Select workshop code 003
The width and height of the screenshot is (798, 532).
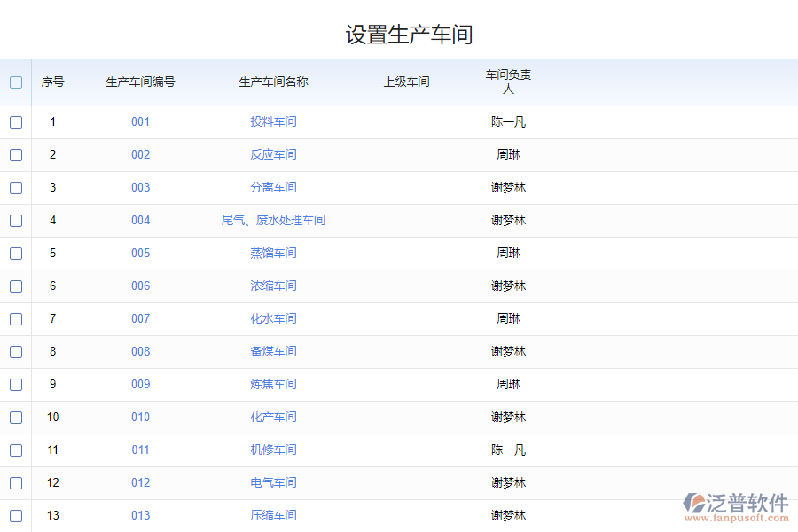tap(140, 188)
